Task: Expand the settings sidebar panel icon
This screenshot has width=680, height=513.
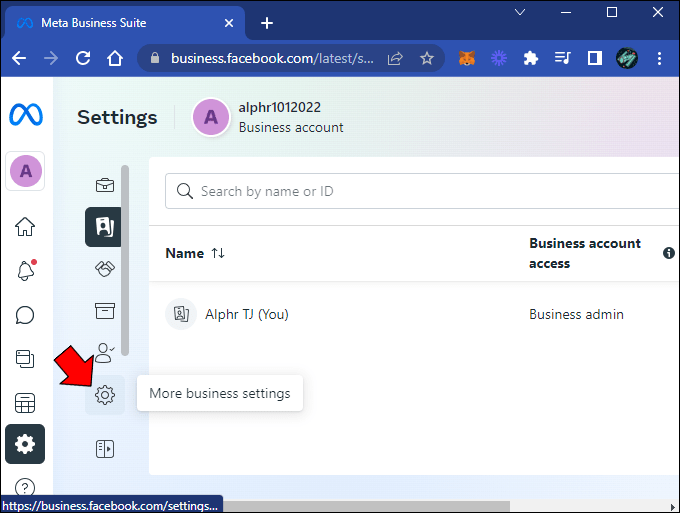Action: click(x=105, y=449)
